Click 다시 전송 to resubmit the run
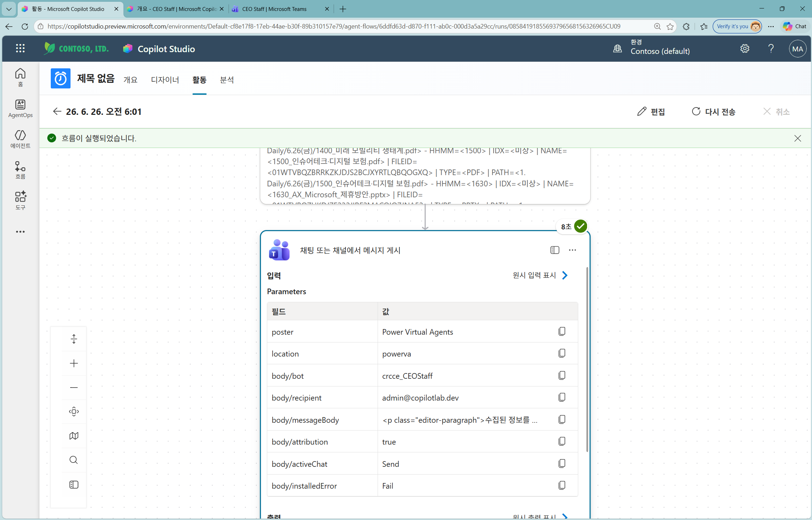 point(714,112)
